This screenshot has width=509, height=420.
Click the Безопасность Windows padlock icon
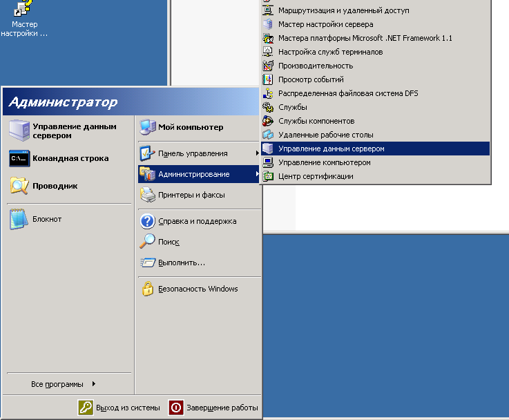[147, 289]
